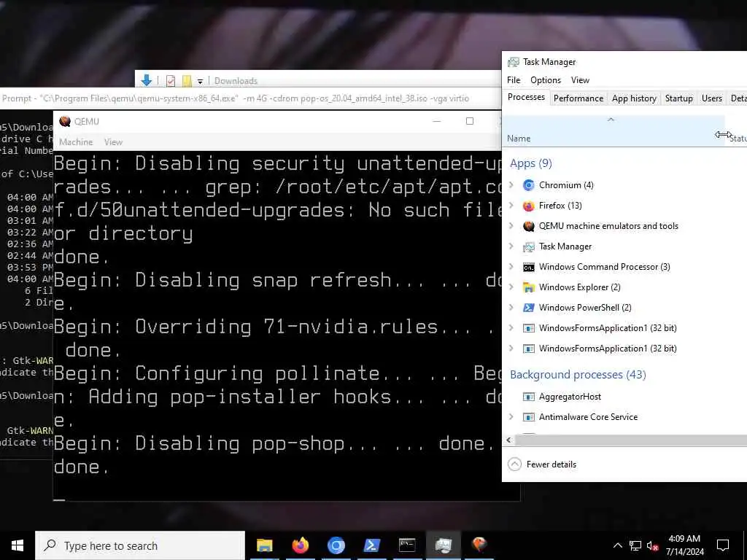This screenshot has width=747, height=560.
Task: Click the Task Manager process row icon
Action: click(528, 246)
